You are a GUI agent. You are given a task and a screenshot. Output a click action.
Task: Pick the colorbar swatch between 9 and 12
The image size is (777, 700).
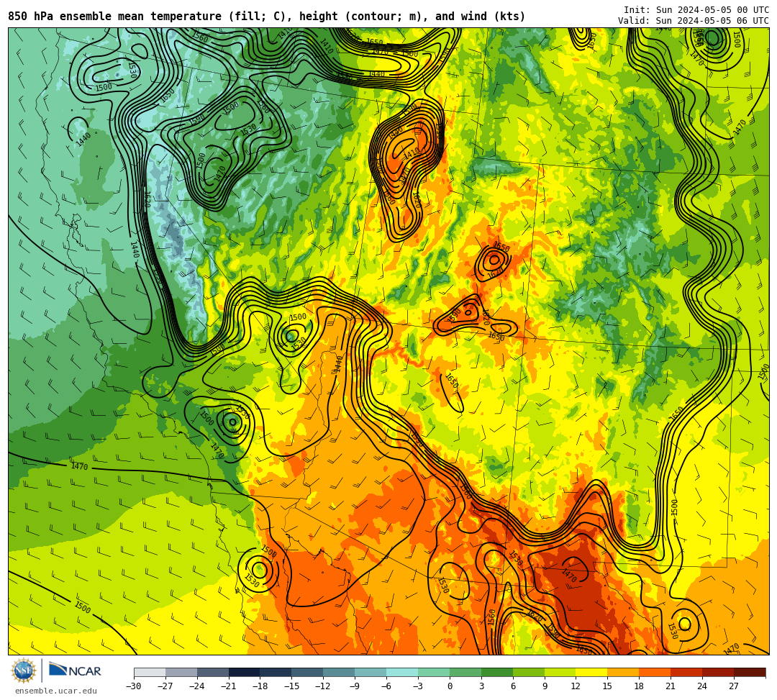click(x=560, y=672)
